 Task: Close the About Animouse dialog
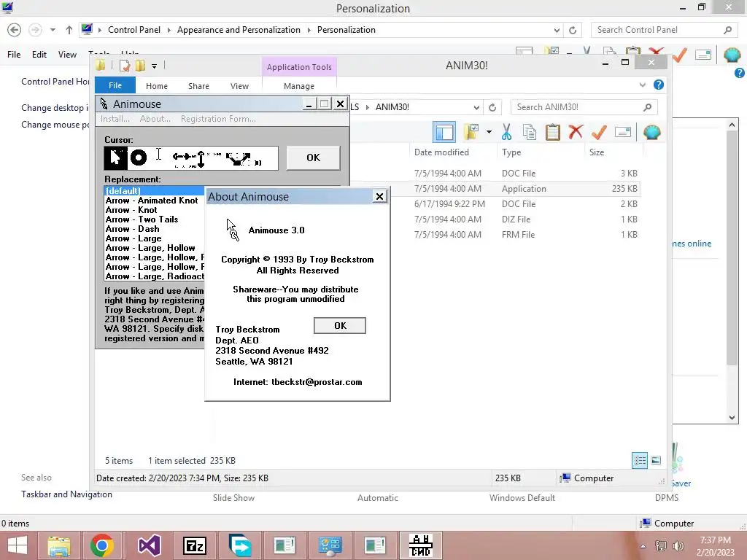tap(379, 196)
